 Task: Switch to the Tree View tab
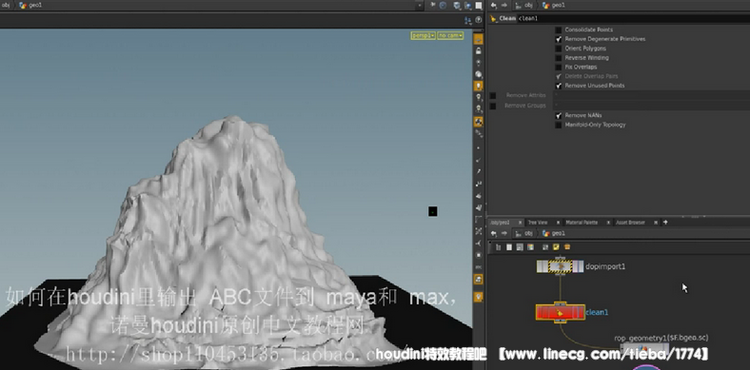537,222
